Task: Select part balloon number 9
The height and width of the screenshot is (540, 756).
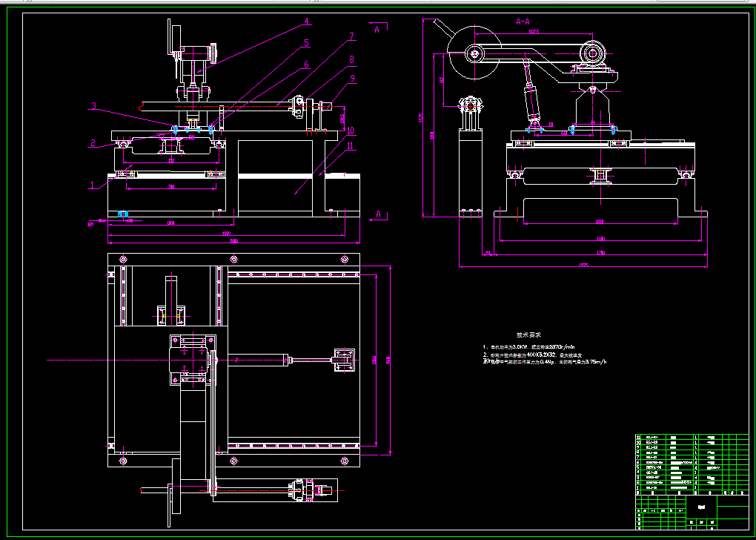Action: coord(353,79)
